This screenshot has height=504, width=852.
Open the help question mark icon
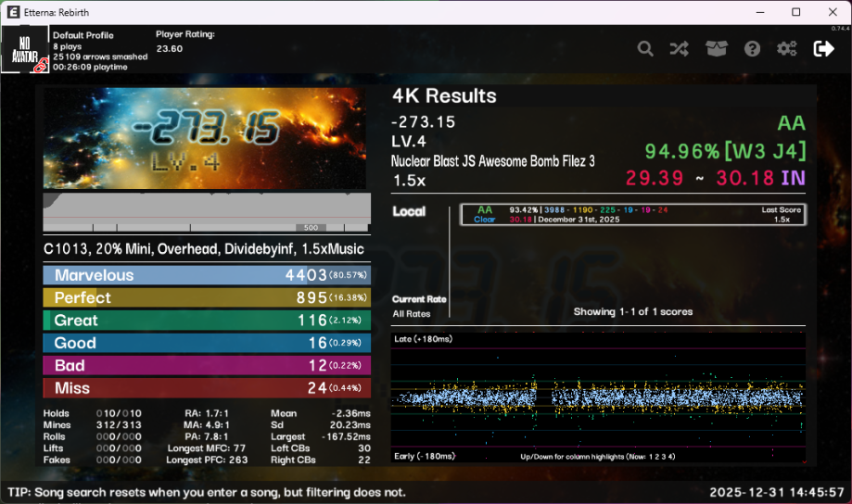coord(752,49)
